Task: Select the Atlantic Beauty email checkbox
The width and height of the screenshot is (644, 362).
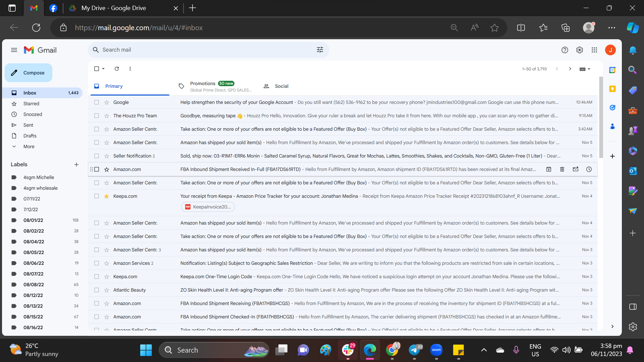Action: (x=97, y=290)
